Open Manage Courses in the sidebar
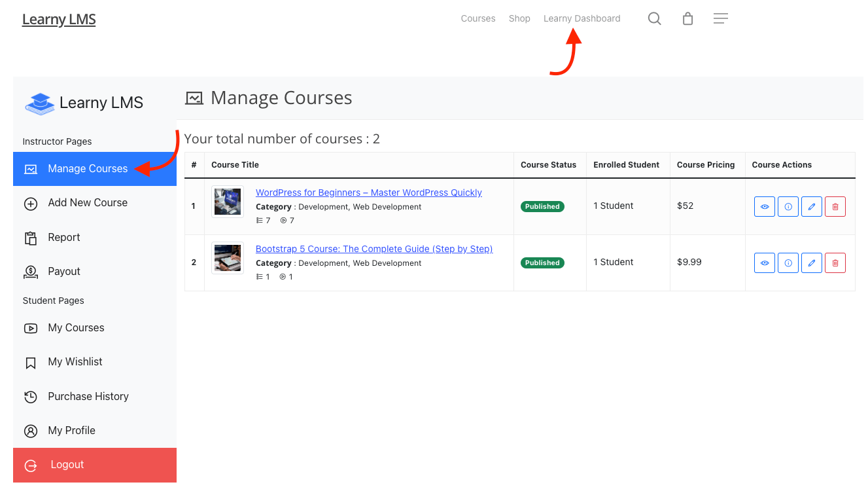The image size is (868, 493). pos(95,169)
